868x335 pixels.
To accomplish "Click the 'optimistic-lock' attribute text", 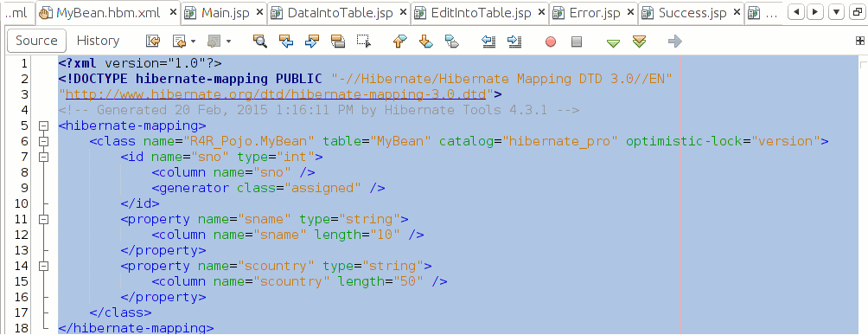I will pyautogui.click(x=684, y=141).
